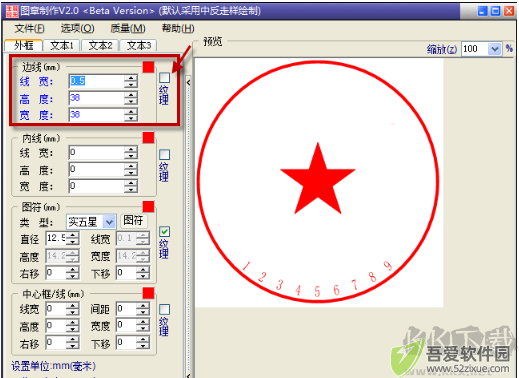Collapse left panel with splitter arrow
Viewport: 519px width, 378px height.
click(188, 82)
